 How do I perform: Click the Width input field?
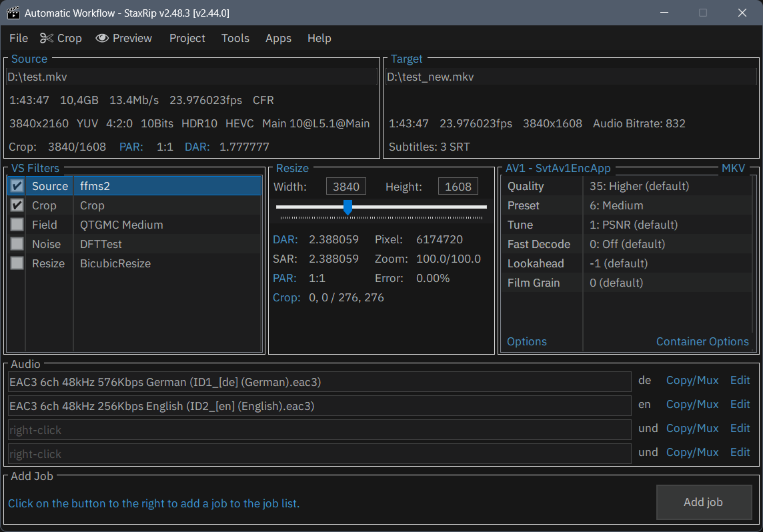point(345,187)
